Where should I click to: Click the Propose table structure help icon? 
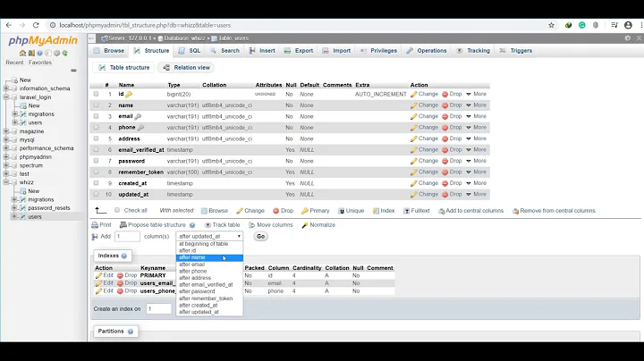point(192,225)
